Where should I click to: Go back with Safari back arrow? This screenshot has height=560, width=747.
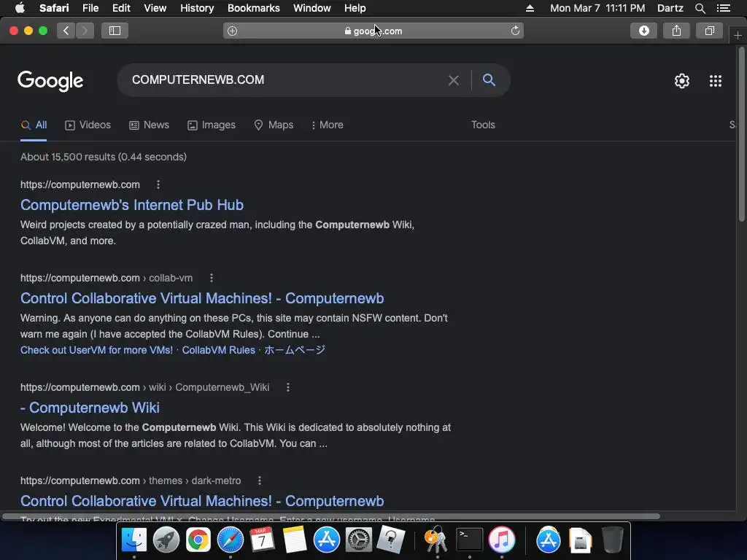coord(66,31)
